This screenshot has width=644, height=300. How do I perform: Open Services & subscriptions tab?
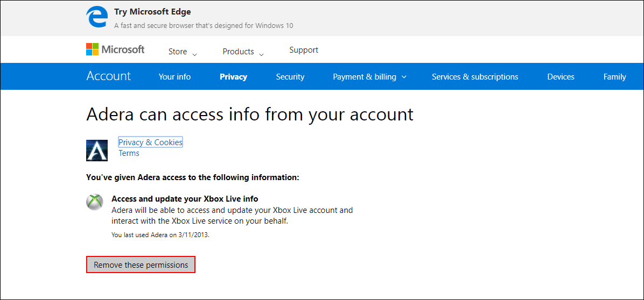tap(475, 77)
